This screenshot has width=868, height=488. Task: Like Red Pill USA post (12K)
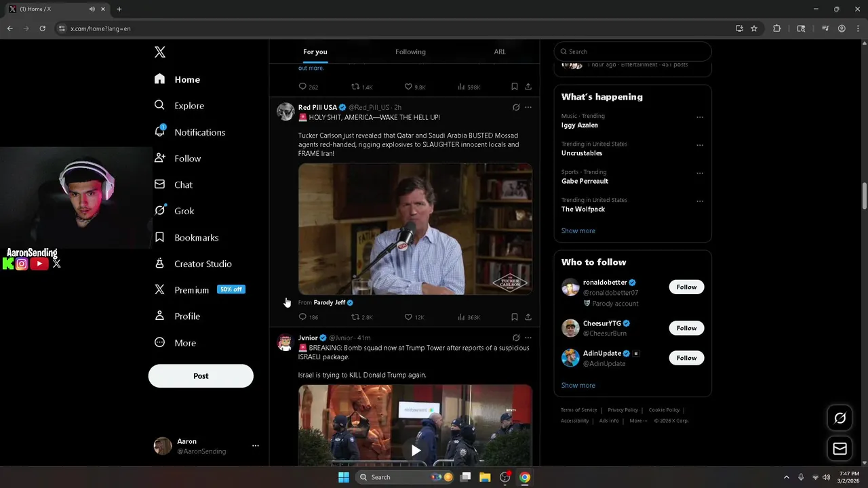[x=414, y=317]
